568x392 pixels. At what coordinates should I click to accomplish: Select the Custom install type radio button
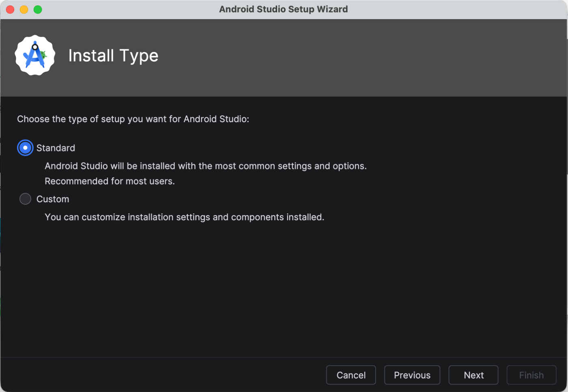pos(25,199)
